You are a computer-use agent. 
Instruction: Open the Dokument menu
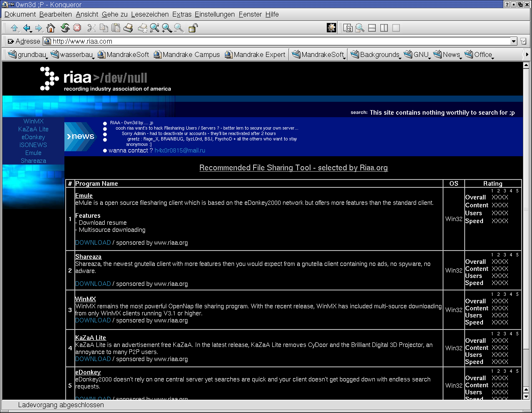click(20, 14)
